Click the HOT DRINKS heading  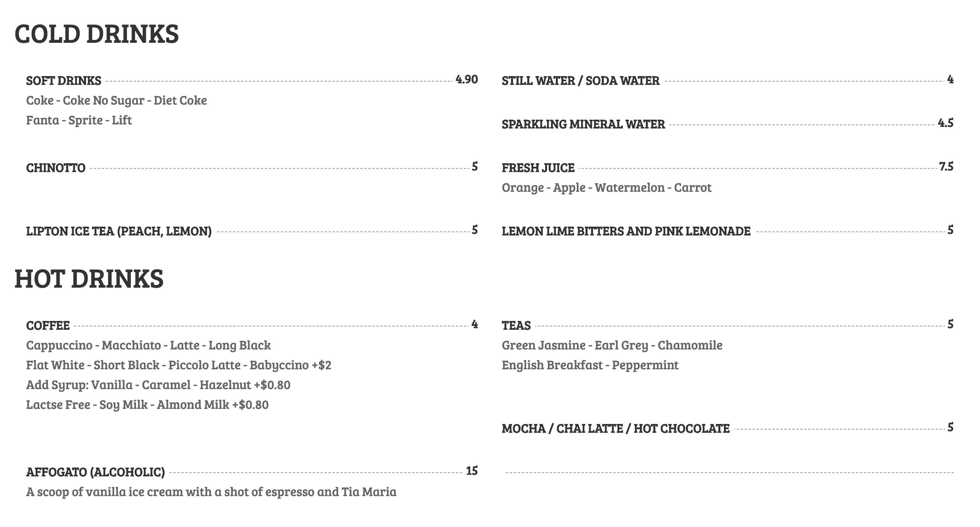tap(89, 279)
